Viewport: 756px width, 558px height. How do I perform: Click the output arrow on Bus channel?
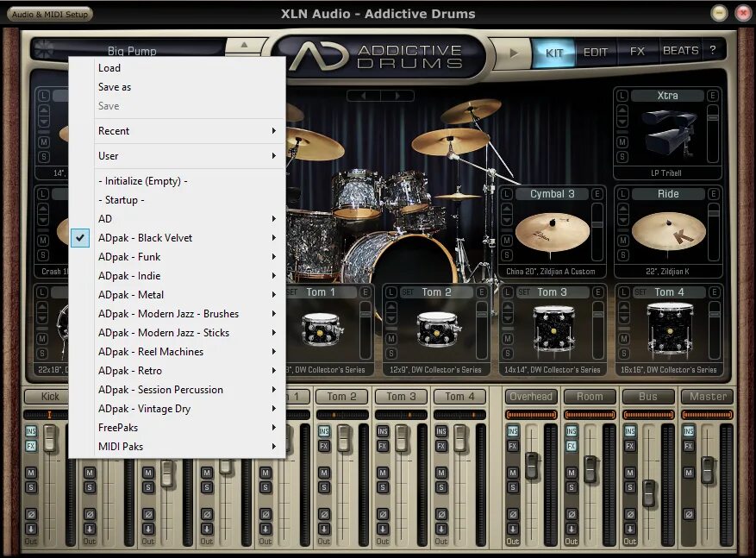[x=630, y=529]
